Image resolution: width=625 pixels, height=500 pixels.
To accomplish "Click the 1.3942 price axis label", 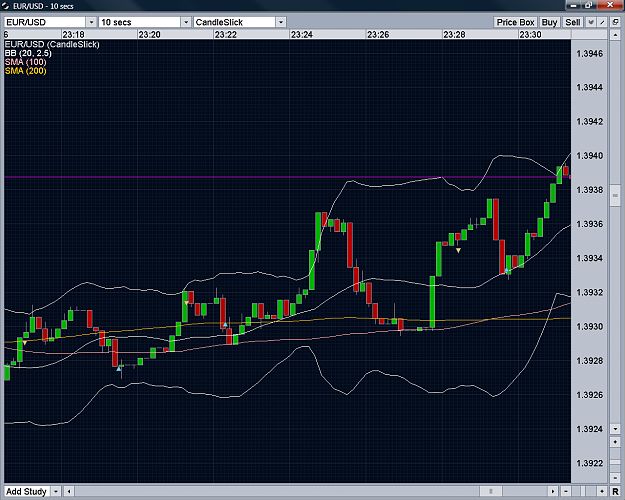I will (x=590, y=122).
